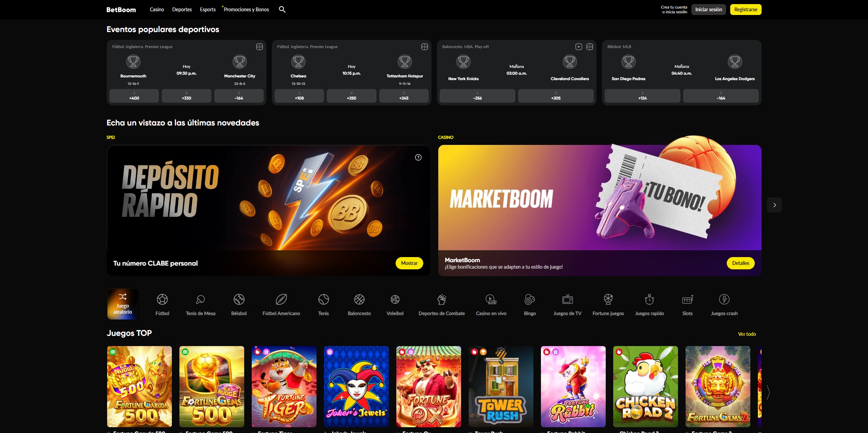Viewport: 868px width, 433px height.
Task: Bet on Chelsea at +108
Action: [299, 96]
